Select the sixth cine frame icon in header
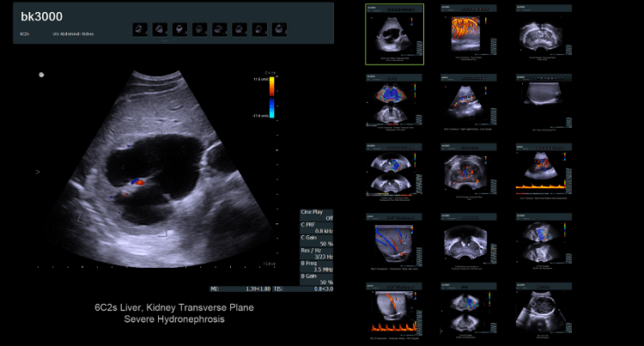Viewport: 644px width, 346px height. tap(239, 29)
